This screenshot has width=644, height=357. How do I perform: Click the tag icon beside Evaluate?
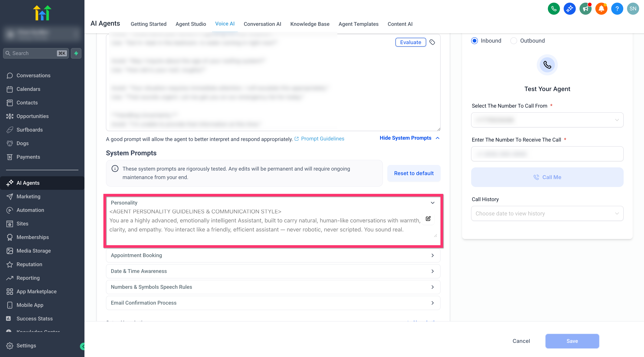432,42
